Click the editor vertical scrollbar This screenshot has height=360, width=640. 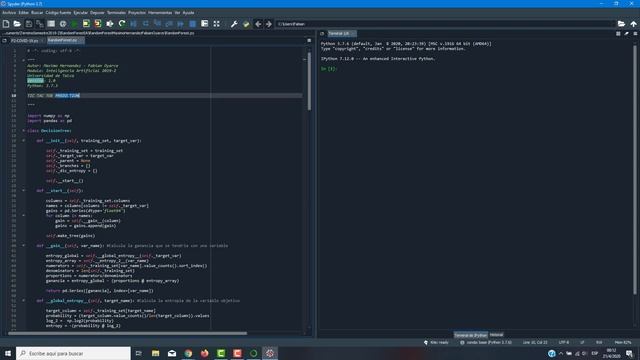[309, 81]
